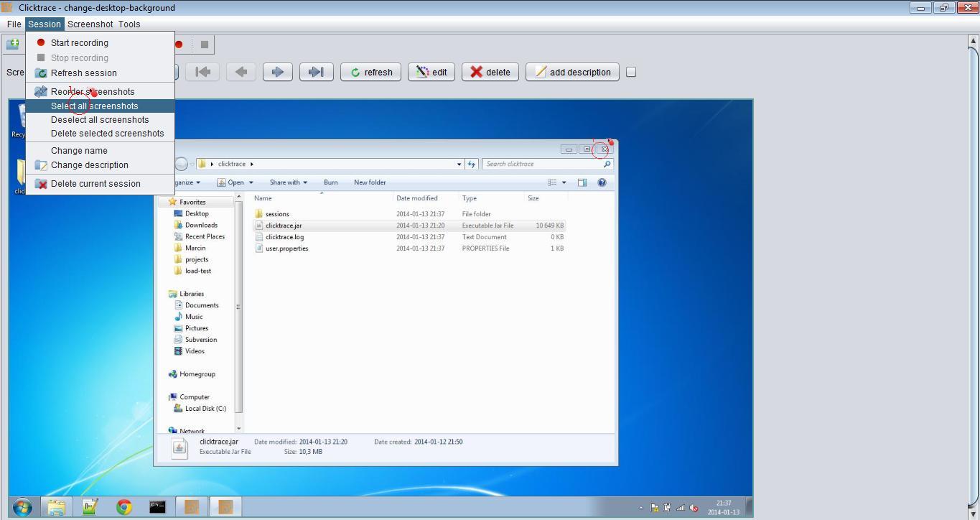This screenshot has height=520, width=980.
Task: Choose Select all screenshots
Action: (101, 106)
